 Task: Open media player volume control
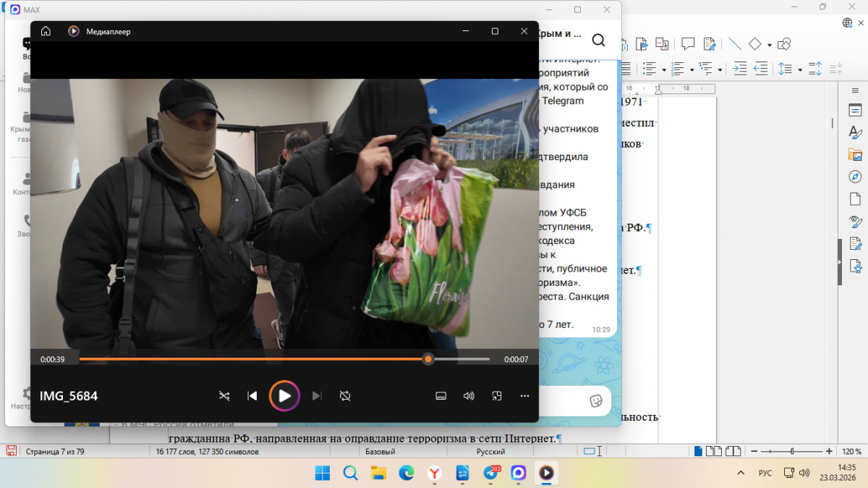point(469,396)
